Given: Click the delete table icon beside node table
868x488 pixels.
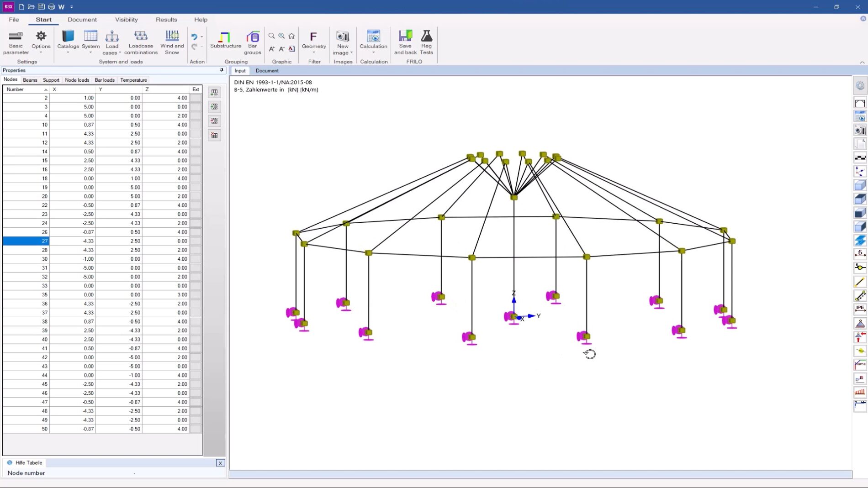Looking at the screenshot, I should click(214, 136).
